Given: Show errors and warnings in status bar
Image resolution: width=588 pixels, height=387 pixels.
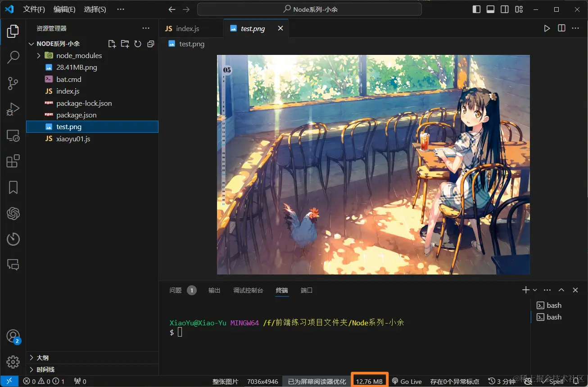Looking at the screenshot, I should tap(44, 381).
